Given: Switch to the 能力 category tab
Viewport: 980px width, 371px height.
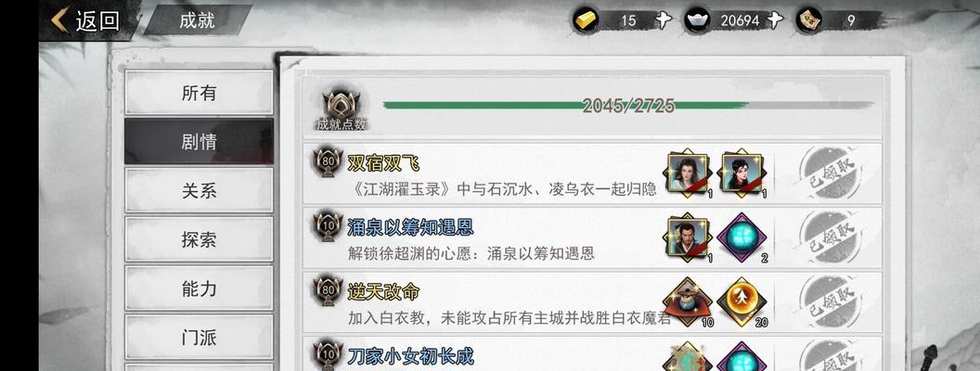Looking at the screenshot, I should 199,288.
